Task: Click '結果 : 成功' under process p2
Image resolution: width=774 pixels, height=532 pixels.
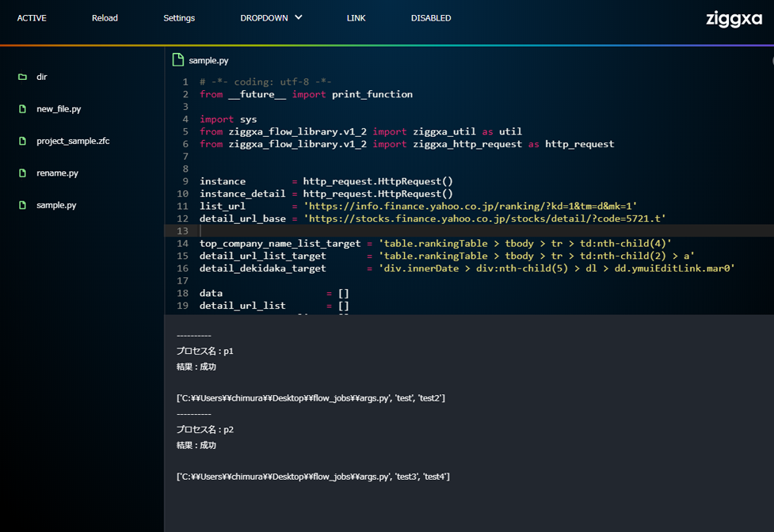Action: [x=196, y=445]
